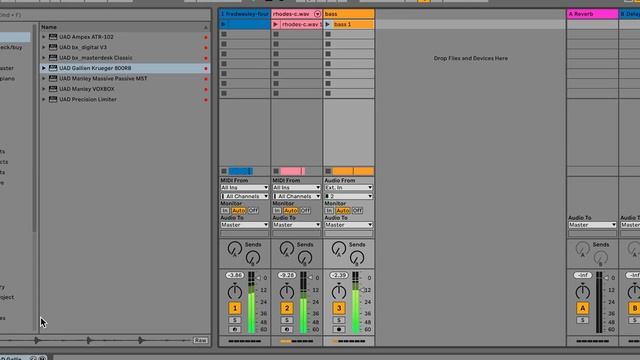Expand the UAD Ampex ATR-102 entry
The height and width of the screenshot is (360, 640).
pyautogui.click(x=44, y=37)
